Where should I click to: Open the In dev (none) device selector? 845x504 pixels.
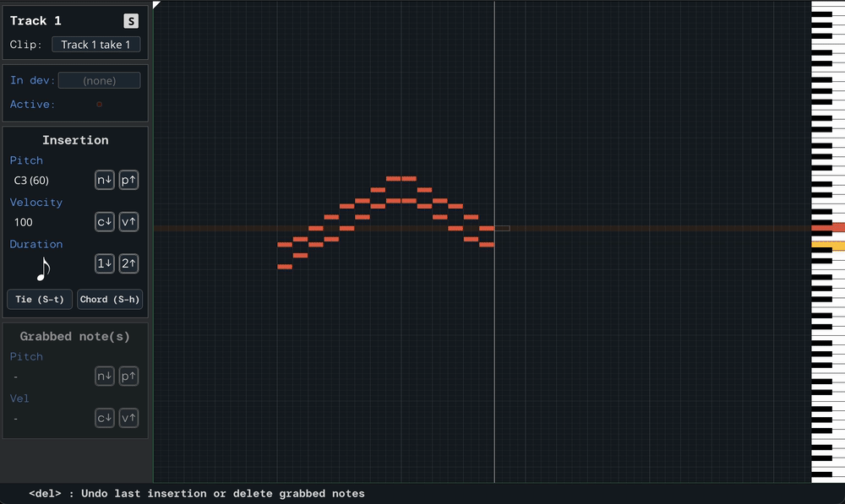coord(99,81)
